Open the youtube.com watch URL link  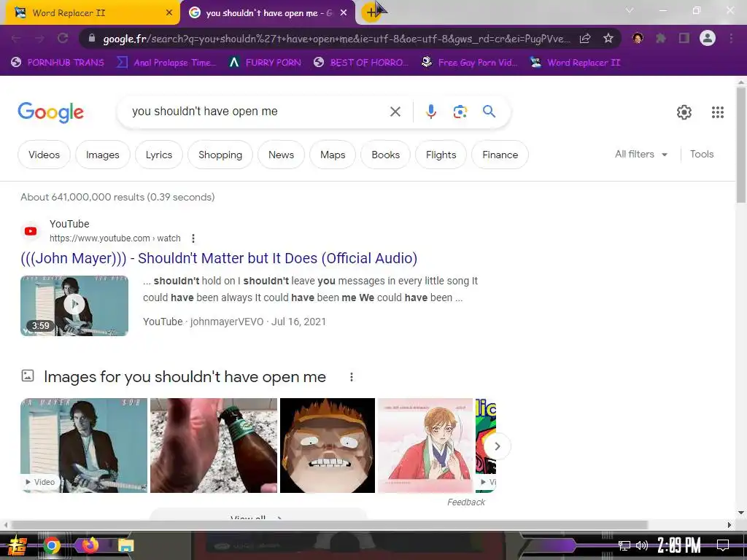[115, 238]
